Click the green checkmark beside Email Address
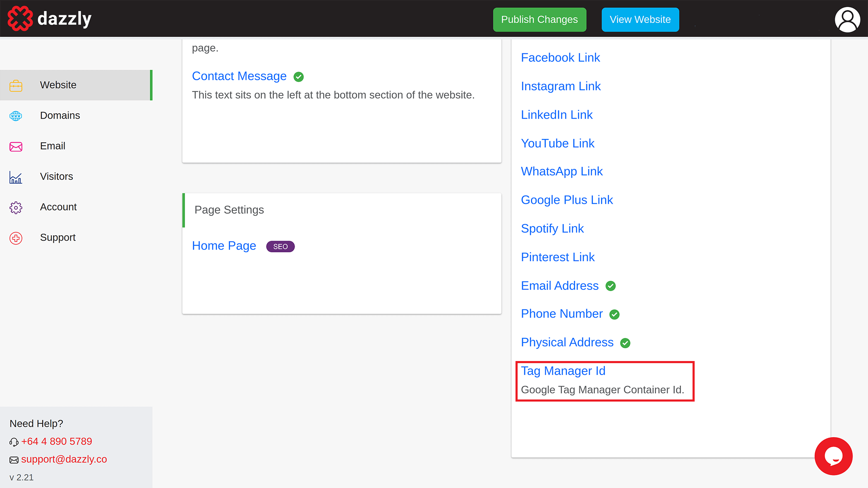This screenshot has width=868, height=488. (610, 286)
